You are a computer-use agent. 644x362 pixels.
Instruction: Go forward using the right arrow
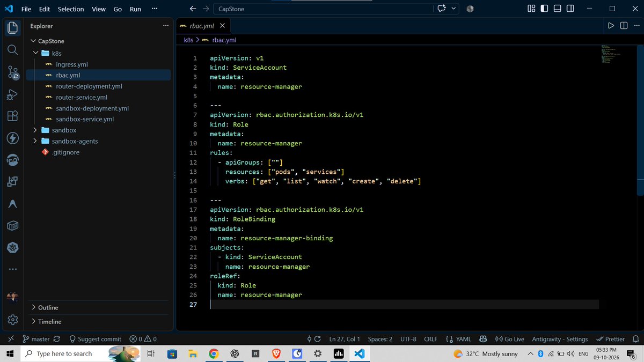pos(206,9)
